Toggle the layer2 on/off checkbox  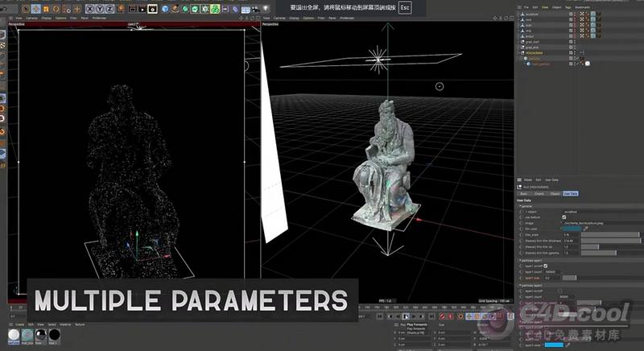pos(560,291)
